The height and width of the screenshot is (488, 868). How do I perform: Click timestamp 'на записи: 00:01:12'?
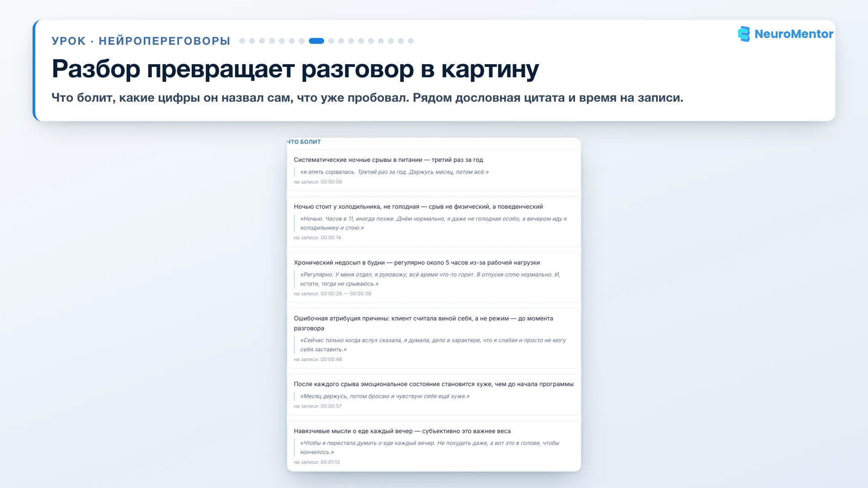tap(317, 462)
